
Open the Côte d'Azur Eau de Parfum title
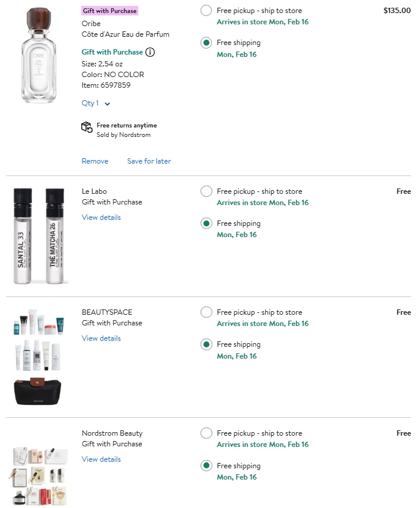(x=125, y=34)
